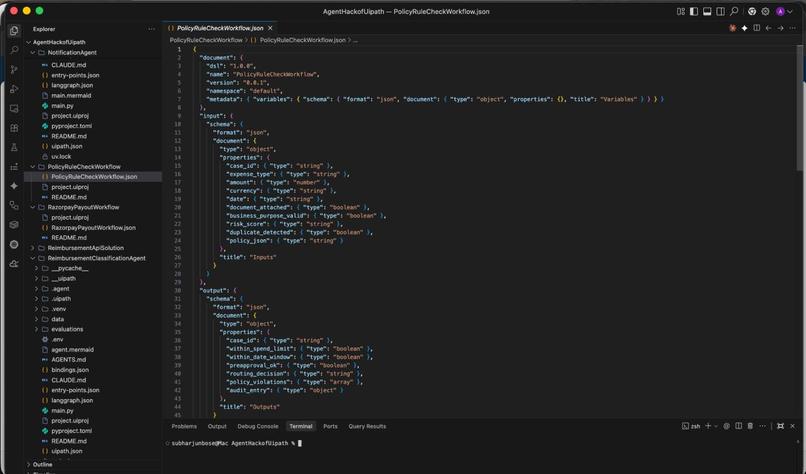Viewport: 806px width, 474px height.
Task: Split the editor to the right
Action: click(756, 28)
